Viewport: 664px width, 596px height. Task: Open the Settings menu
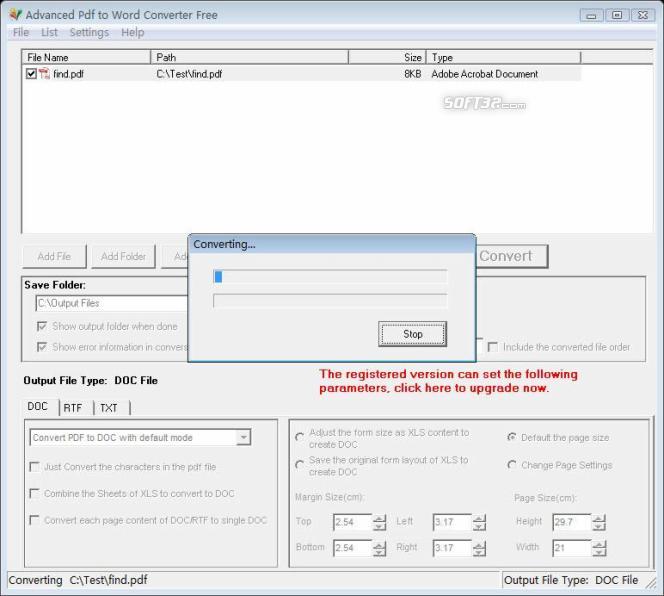coord(89,33)
